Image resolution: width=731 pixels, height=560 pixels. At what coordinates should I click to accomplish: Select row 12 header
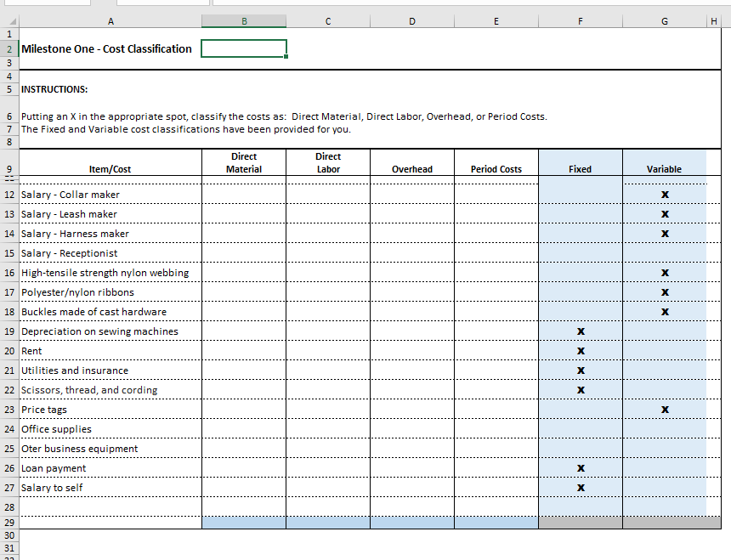pos(9,195)
